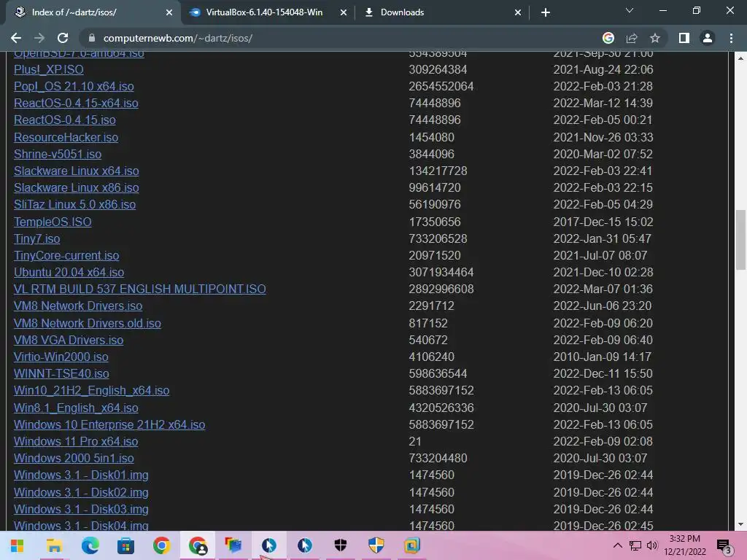This screenshot has height=560, width=747.
Task: Open notification center with 3 notifications
Action: click(x=724, y=545)
